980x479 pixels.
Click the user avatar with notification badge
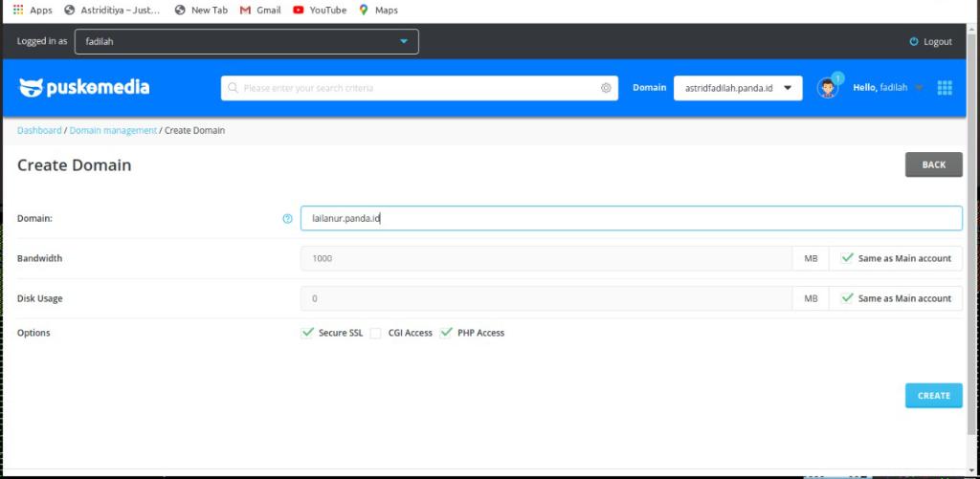[827, 88]
